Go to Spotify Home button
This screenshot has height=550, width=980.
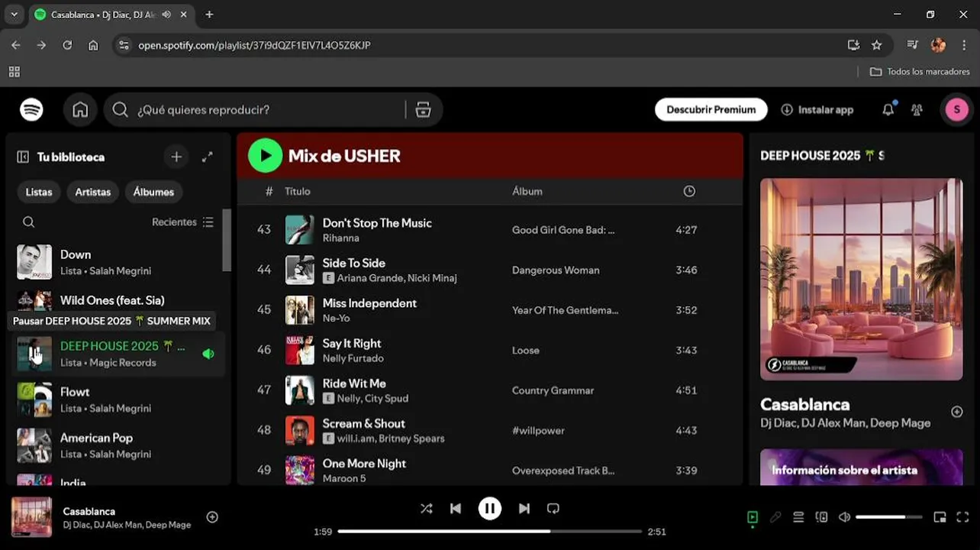click(80, 110)
